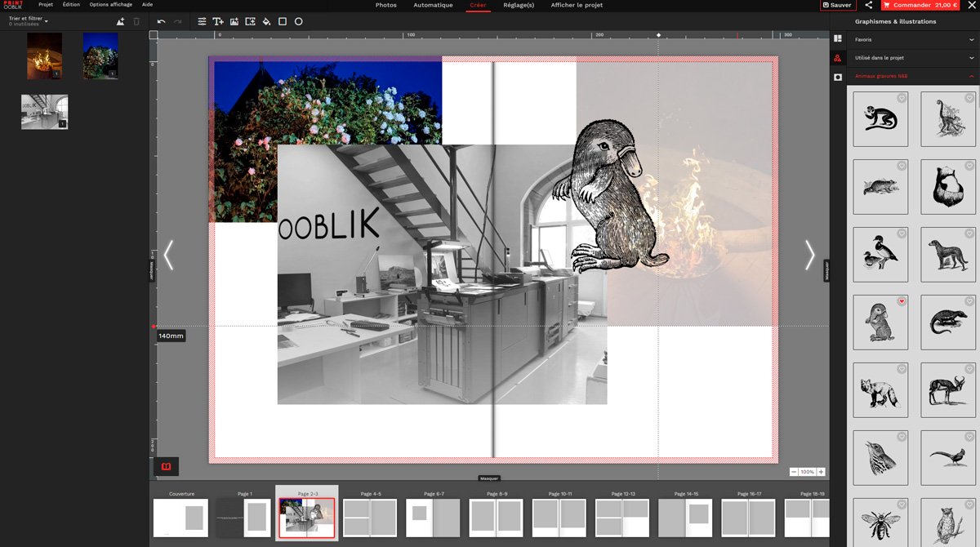Choose the paint bucket fill tool
This screenshot has height=547, width=980.
click(x=266, y=21)
